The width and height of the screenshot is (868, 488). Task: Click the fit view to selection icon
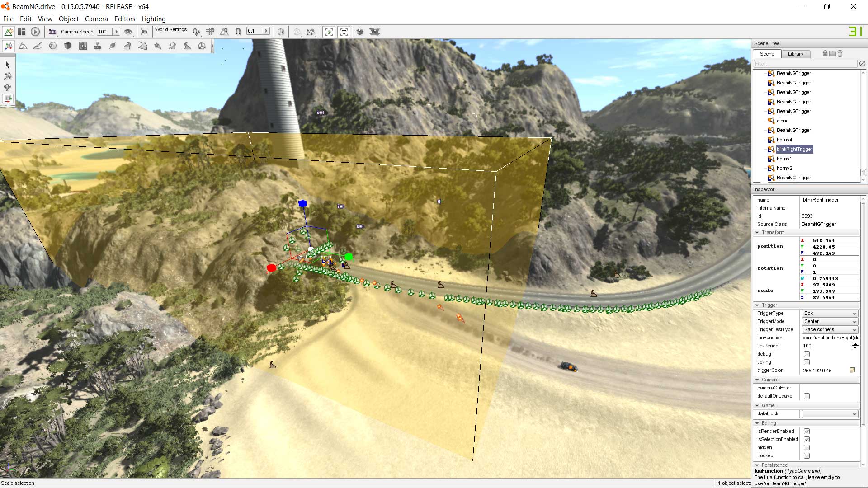click(x=145, y=32)
